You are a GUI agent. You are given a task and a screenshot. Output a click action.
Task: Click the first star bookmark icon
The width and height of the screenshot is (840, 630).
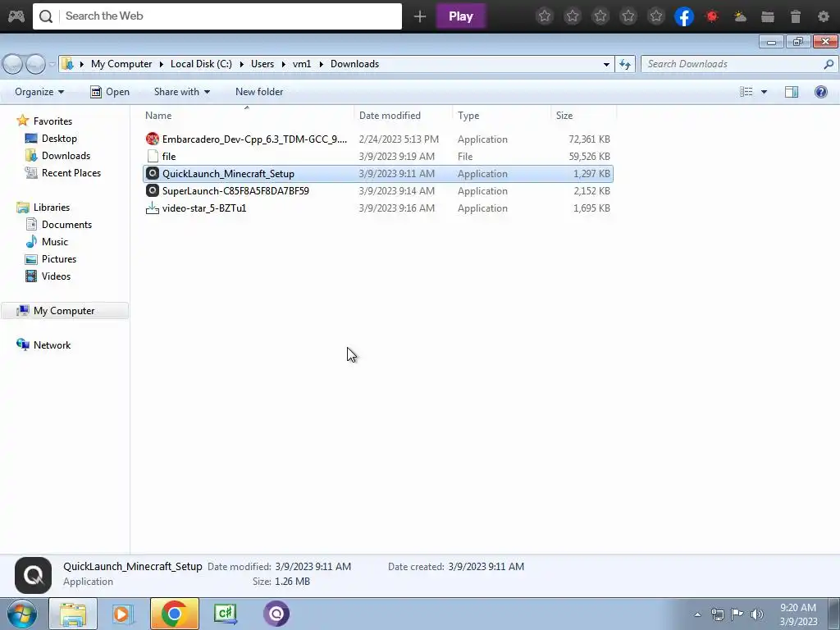click(x=545, y=16)
